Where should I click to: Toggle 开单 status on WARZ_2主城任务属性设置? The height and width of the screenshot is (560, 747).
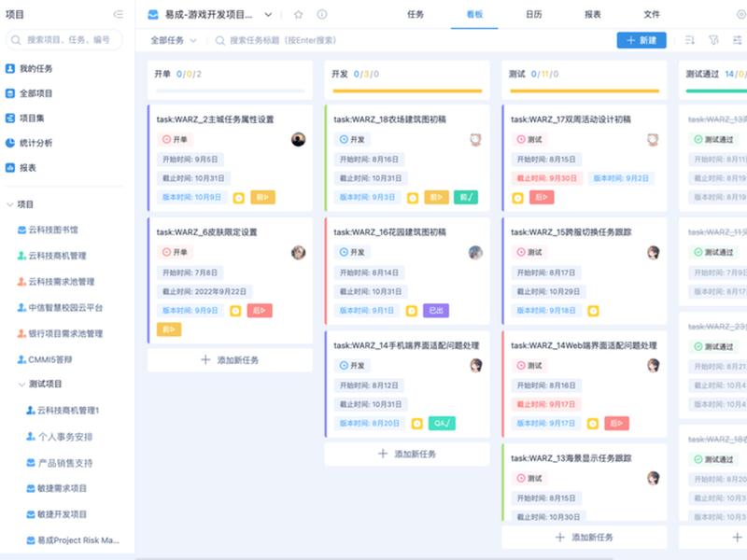click(x=175, y=139)
